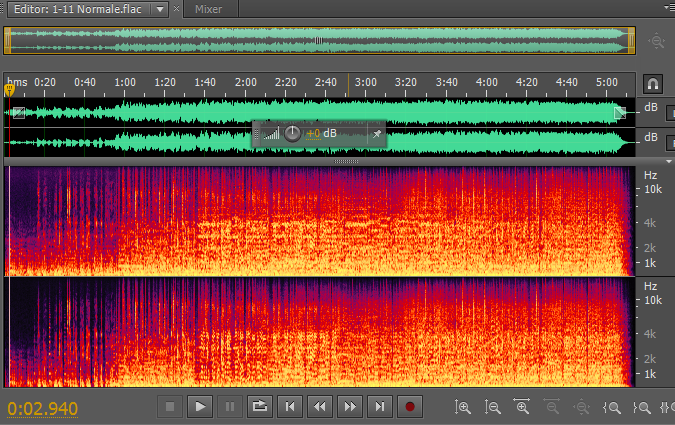Viewport: 675px width, 425px height.
Task: Switch to the Mixer tab
Action: [x=208, y=9]
